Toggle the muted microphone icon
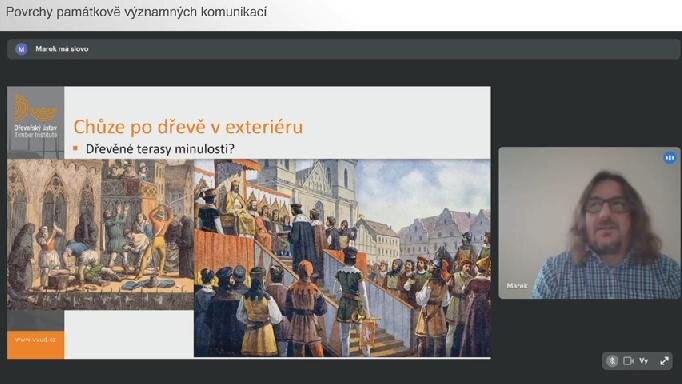The image size is (682, 384). coord(612,361)
